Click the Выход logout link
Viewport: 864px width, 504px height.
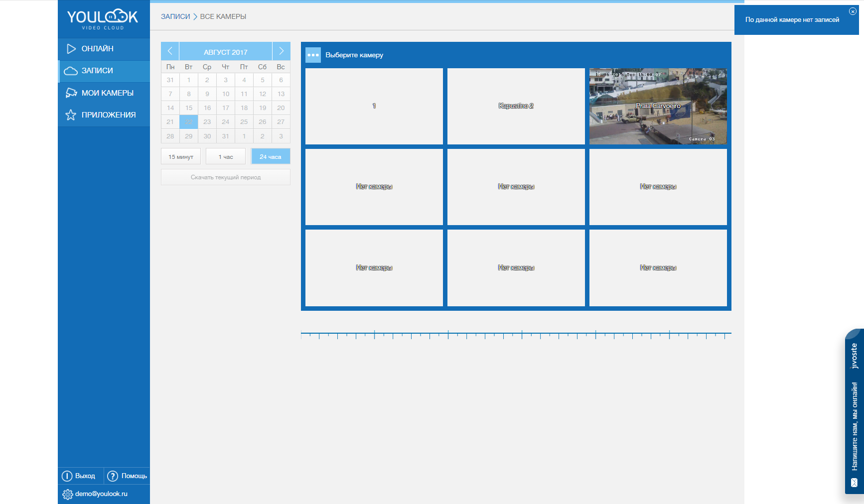point(85,476)
